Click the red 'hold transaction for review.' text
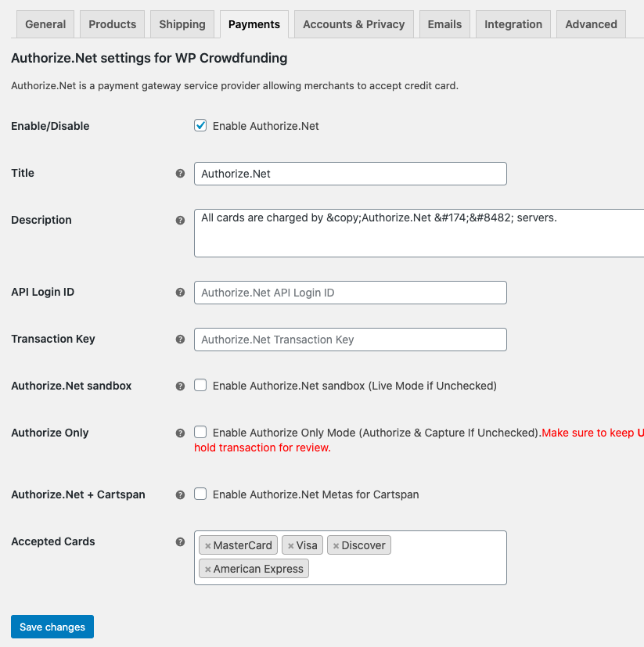644x647 pixels. 263,448
